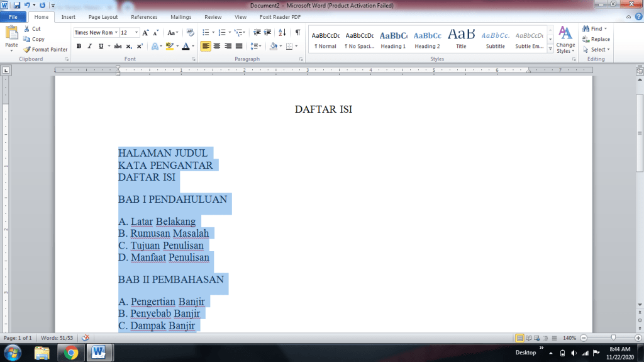Apply the Heading 1 style
Image resolution: width=644 pixels, height=362 pixels.
(x=393, y=40)
